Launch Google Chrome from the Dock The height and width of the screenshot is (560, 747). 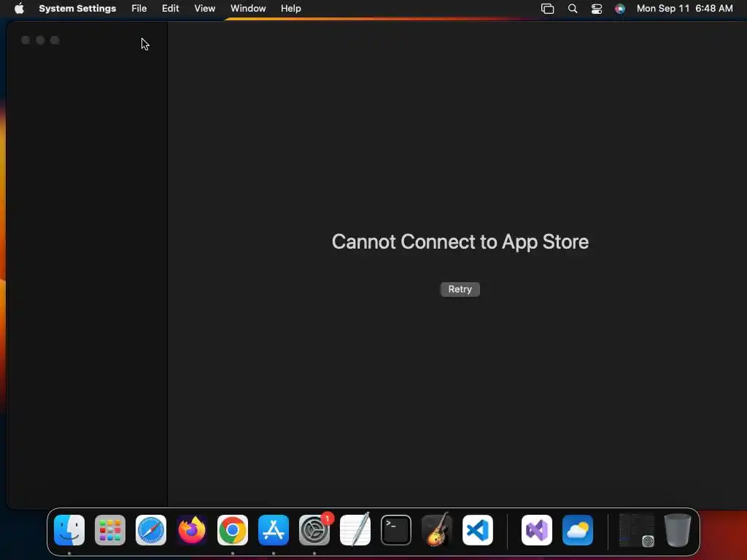click(x=233, y=530)
